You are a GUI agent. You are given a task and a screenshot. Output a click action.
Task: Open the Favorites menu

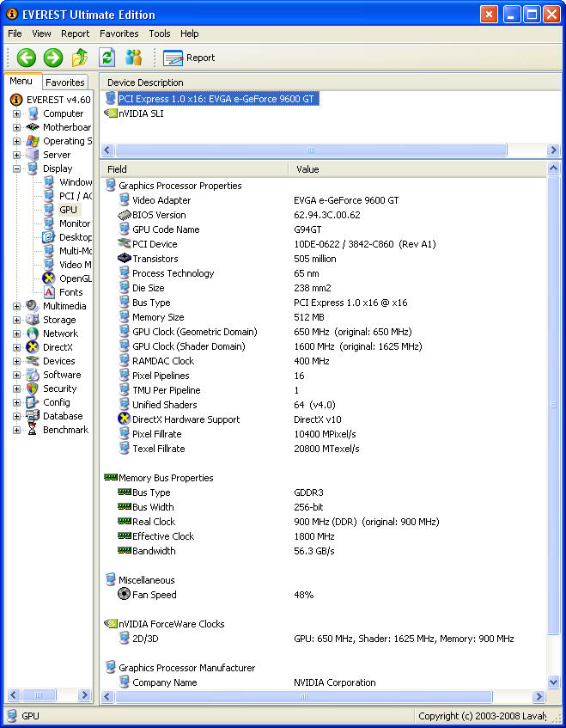119,34
